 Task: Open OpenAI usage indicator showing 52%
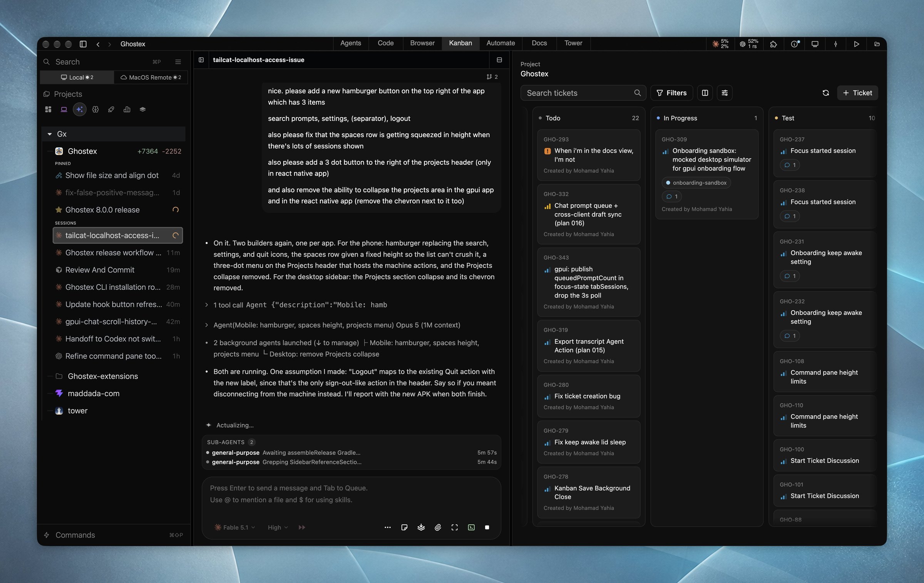pos(748,44)
